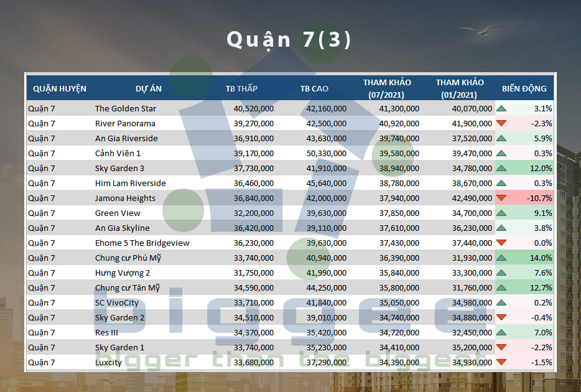
Task: Click the green up arrow for Sky Garden 3
Action: (x=501, y=169)
